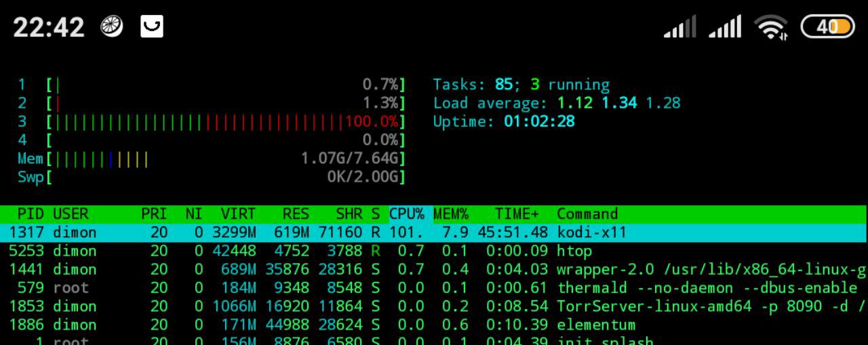This screenshot has width=868, height=345.
Task: Tap the second cellular signal bars icon
Action: pyautogui.click(x=724, y=27)
